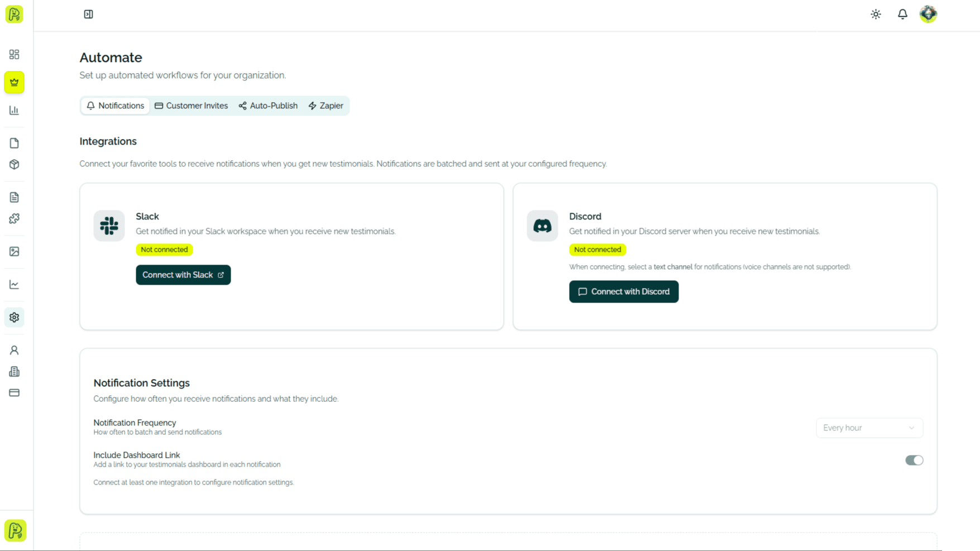Viewport: 980px width, 551px height.
Task: Open the image gallery icon in sidebar
Action: point(15,252)
